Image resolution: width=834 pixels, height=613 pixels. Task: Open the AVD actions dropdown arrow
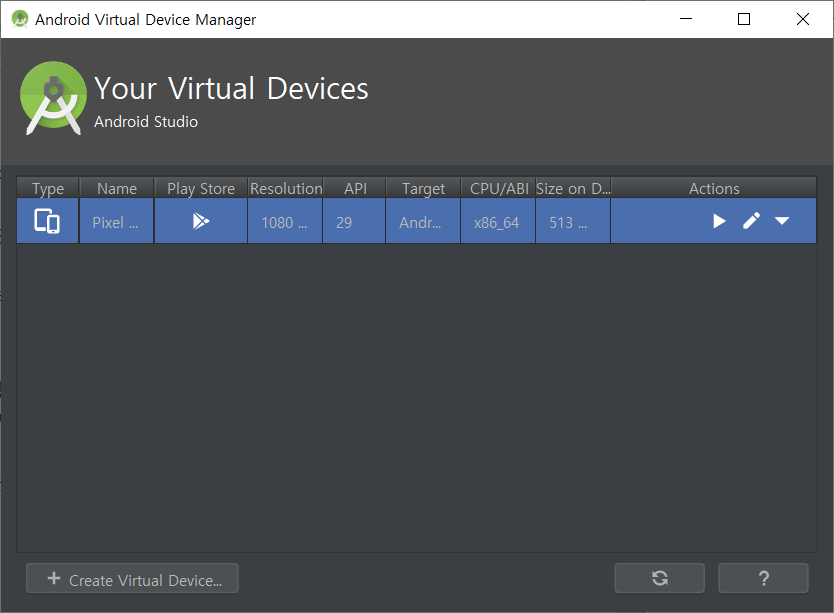(781, 221)
